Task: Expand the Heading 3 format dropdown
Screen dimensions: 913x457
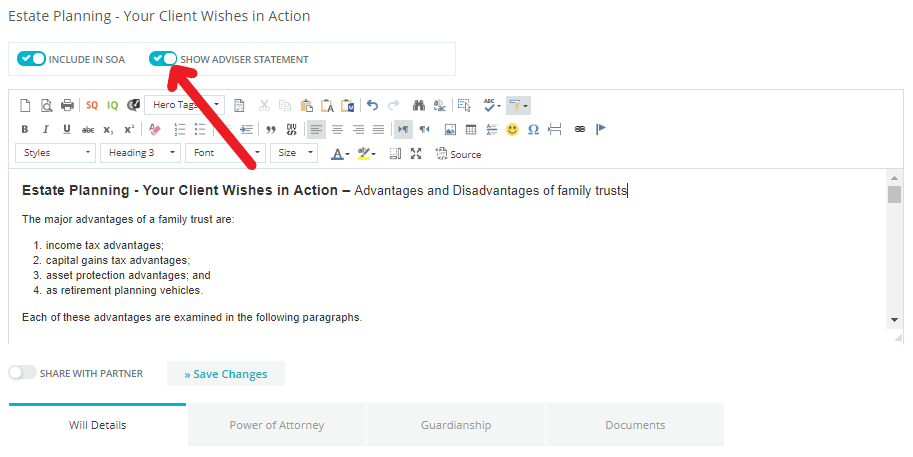Action: [x=140, y=153]
